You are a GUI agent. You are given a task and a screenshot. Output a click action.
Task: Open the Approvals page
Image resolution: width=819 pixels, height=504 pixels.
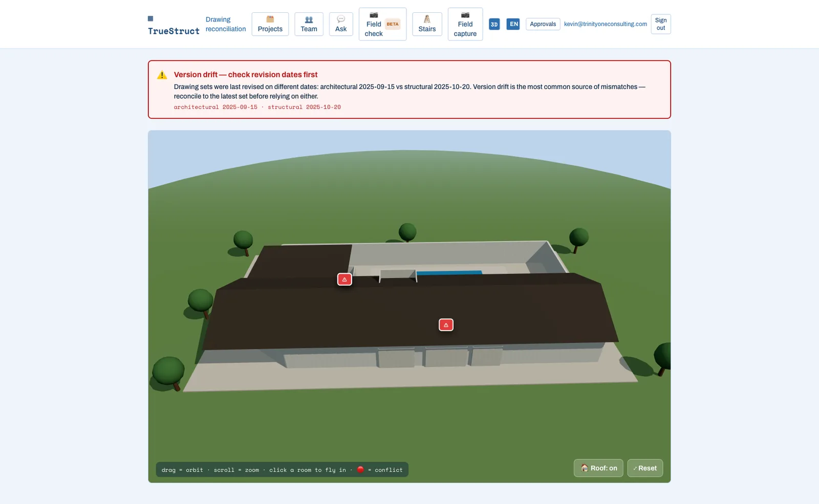(543, 24)
